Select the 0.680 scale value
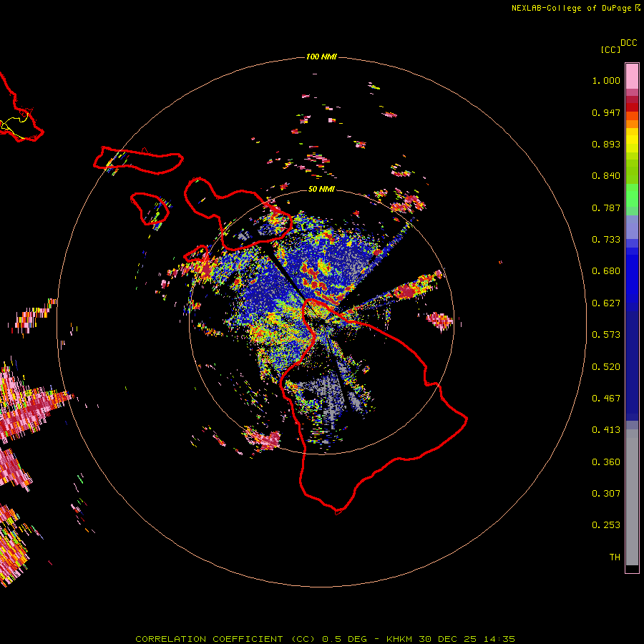This screenshot has height=644, width=644. 606,271
